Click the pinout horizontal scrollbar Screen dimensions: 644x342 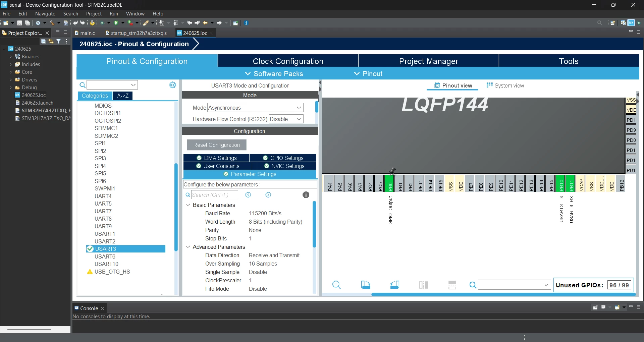point(503,294)
